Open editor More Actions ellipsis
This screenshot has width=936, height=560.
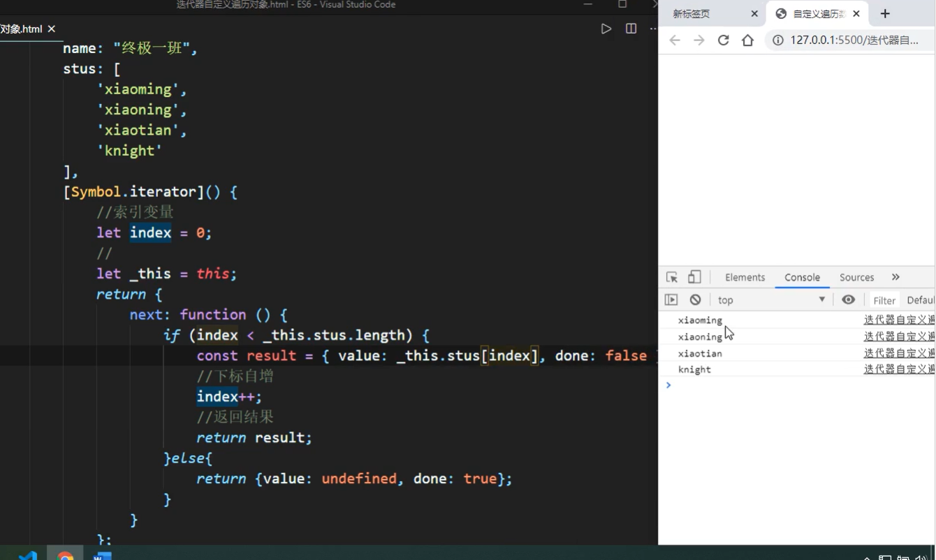click(653, 29)
